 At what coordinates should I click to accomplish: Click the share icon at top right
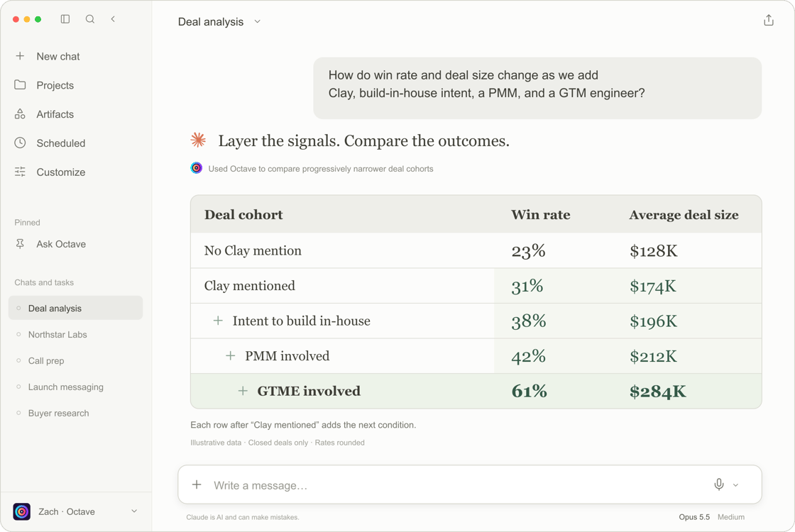[769, 21]
